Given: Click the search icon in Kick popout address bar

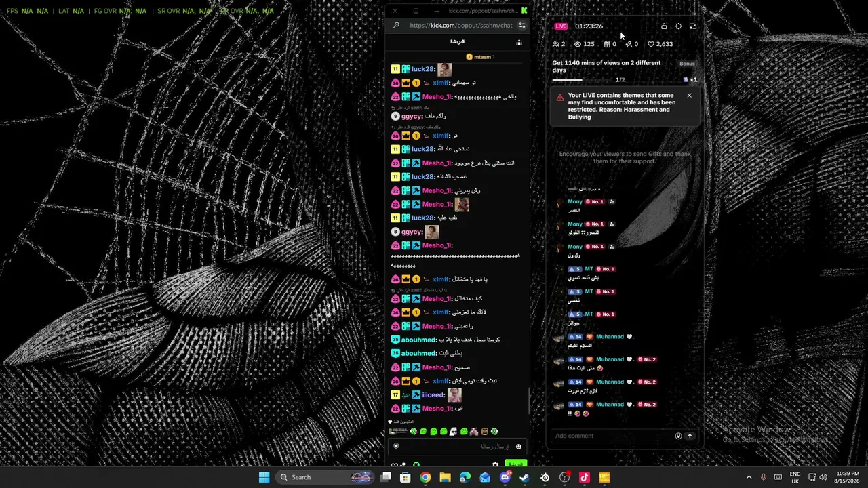Looking at the screenshot, I should tap(396, 26).
